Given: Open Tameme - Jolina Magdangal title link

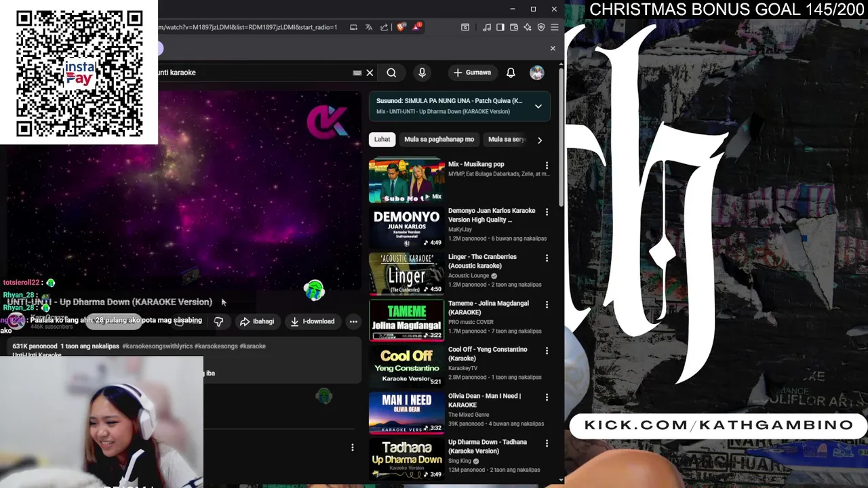Looking at the screenshot, I should [488, 308].
